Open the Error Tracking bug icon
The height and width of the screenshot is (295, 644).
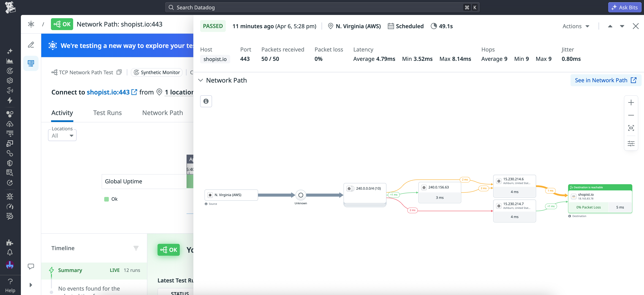pos(10,196)
